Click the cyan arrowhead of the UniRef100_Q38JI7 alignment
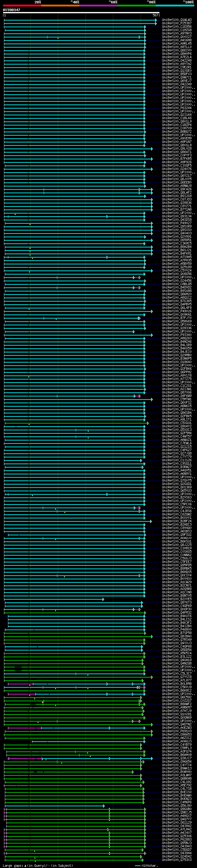 click(x=152, y=758)
